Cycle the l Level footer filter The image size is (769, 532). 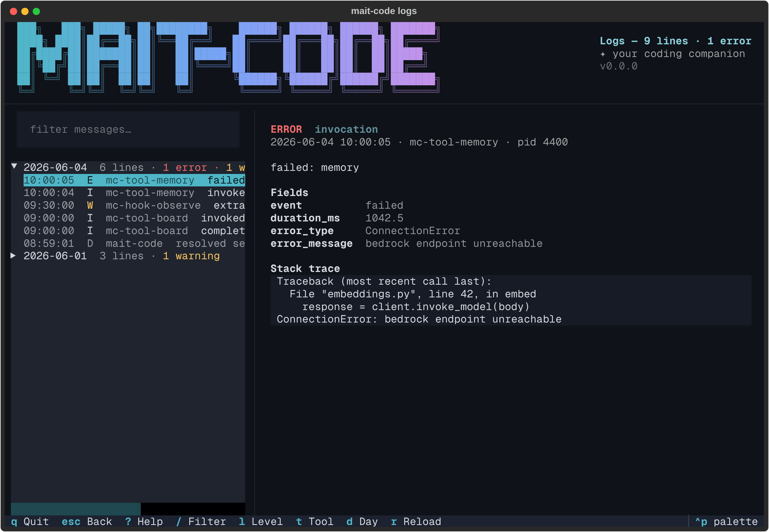point(261,522)
